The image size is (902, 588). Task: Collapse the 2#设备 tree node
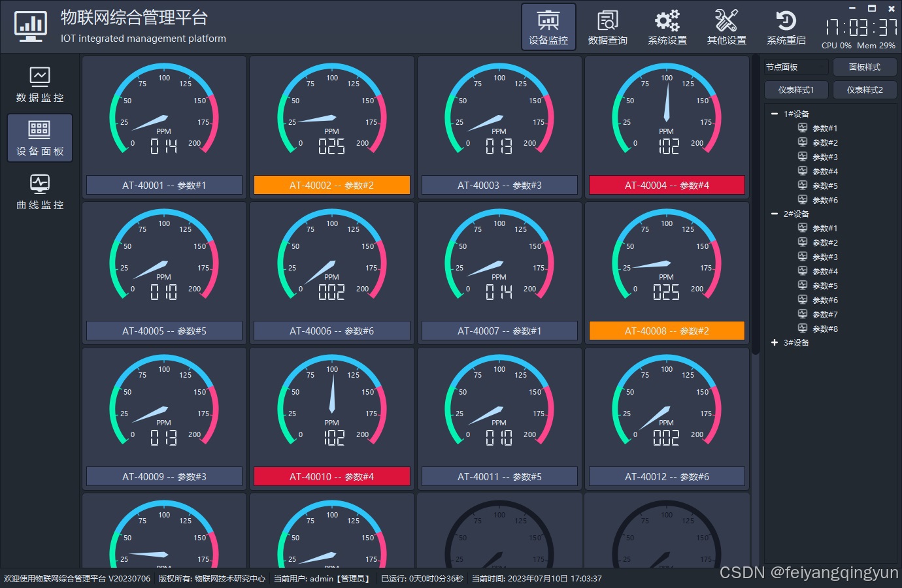[775, 214]
